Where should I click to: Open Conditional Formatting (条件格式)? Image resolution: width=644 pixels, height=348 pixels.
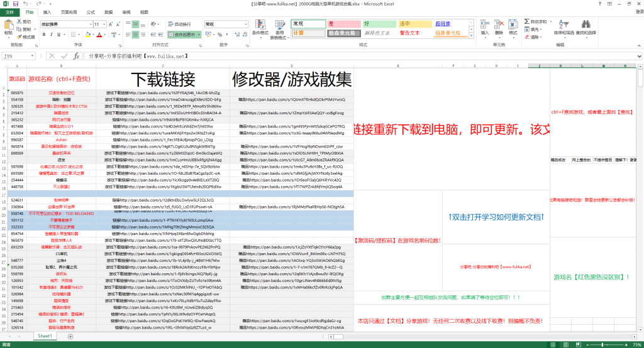260,28
